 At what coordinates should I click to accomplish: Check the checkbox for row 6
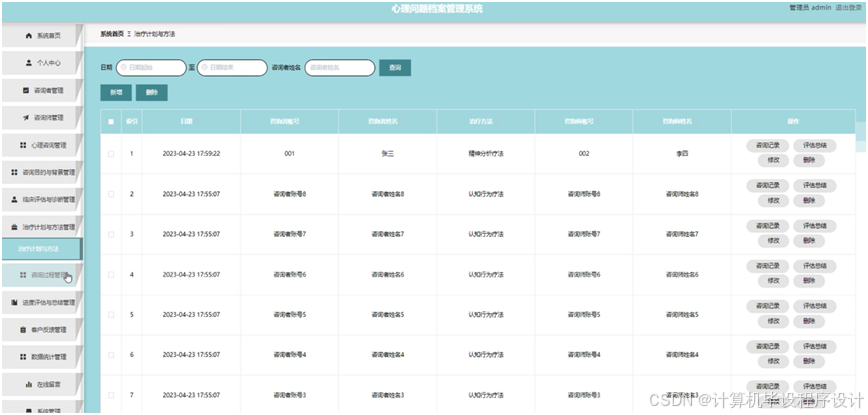point(111,355)
